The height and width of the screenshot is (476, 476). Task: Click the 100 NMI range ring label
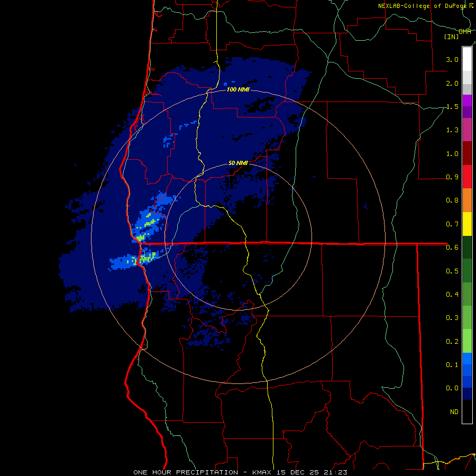[238, 89]
